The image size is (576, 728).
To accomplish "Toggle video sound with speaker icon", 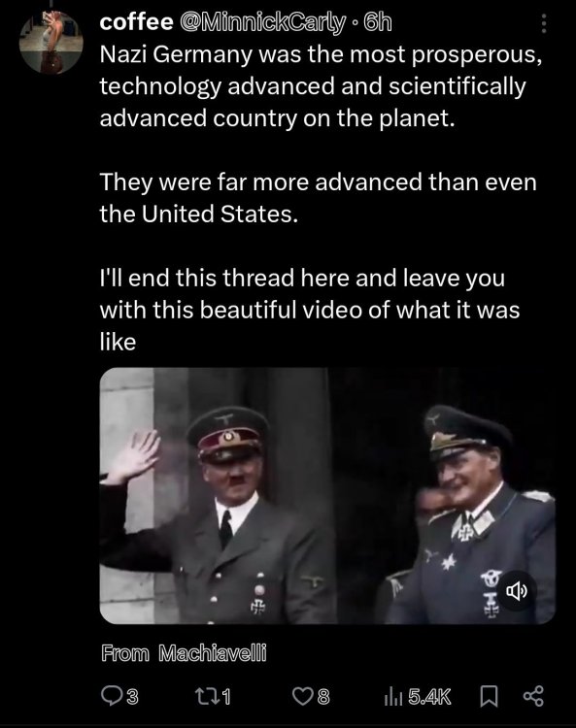I will (x=517, y=591).
